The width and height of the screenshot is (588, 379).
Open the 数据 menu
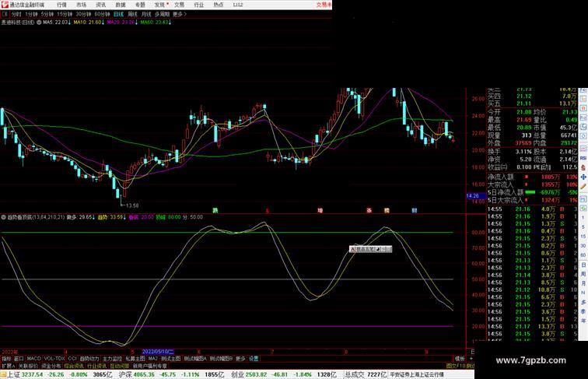(121, 5)
